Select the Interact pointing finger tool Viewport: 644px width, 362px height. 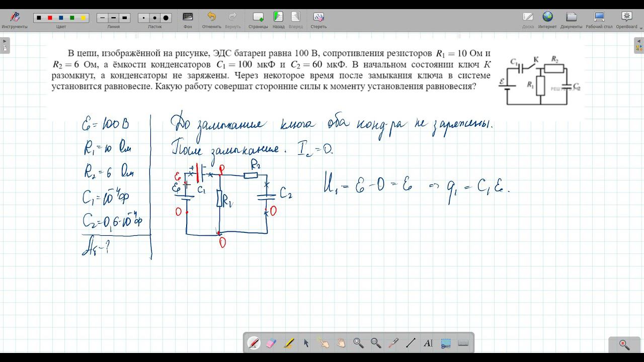coord(323,343)
